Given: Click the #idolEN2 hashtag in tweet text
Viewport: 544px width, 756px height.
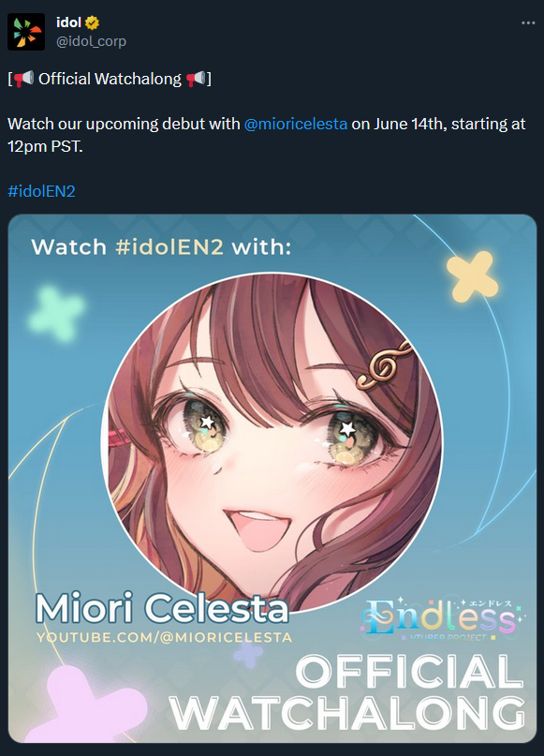Looking at the screenshot, I should point(41,191).
